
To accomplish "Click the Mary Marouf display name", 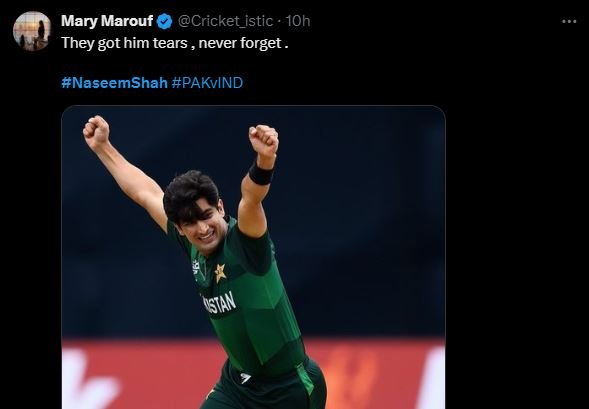I will (107, 21).
